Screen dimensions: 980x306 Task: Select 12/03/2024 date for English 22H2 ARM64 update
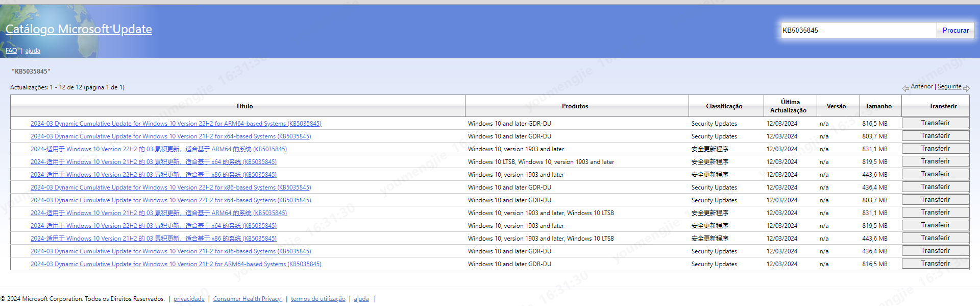[x=782, y=124]
